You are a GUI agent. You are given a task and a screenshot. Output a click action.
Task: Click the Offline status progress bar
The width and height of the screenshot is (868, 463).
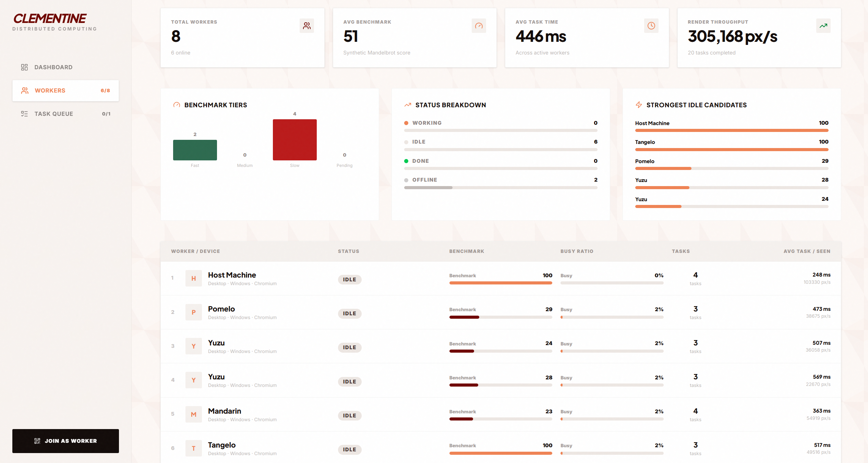501,188
